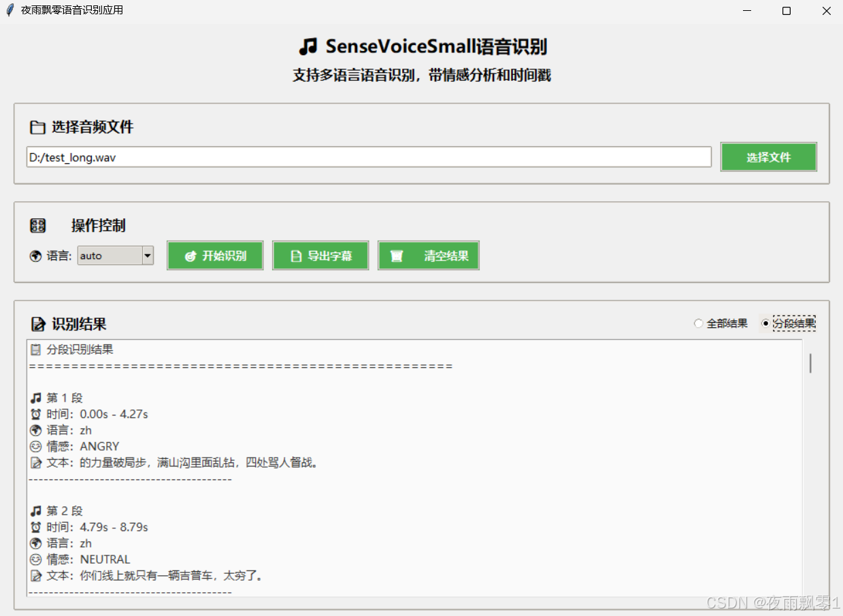Click the note icon before 你们线上 text
Image resolution: width=843 pixels, height=616 pixels.
point(36,576)
